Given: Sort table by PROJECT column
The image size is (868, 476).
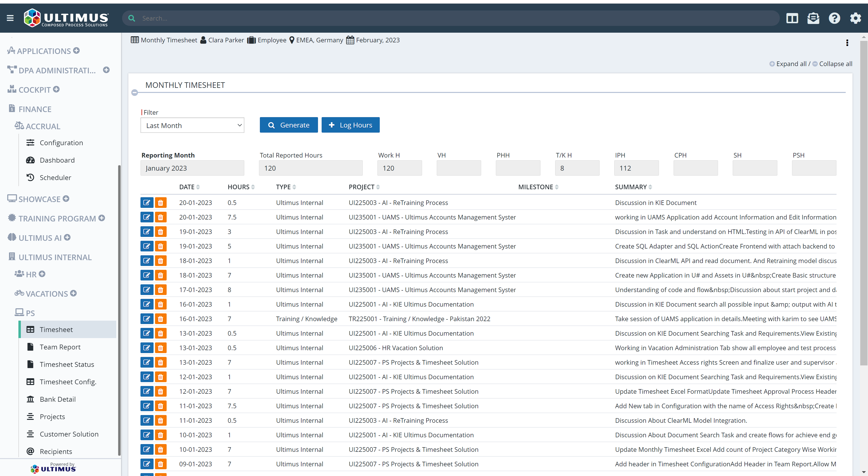Looking at the screenshot, I should (364, 187).
